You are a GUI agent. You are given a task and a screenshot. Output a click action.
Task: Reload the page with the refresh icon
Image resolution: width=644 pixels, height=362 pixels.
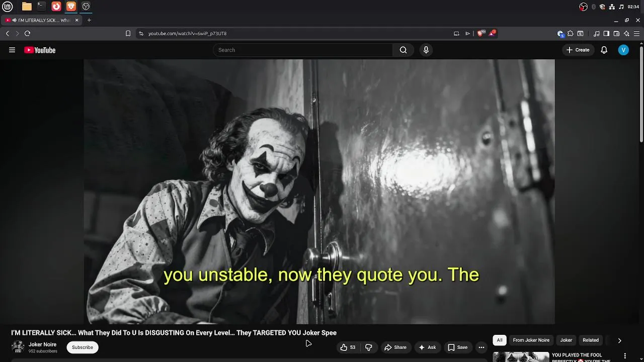27,33
